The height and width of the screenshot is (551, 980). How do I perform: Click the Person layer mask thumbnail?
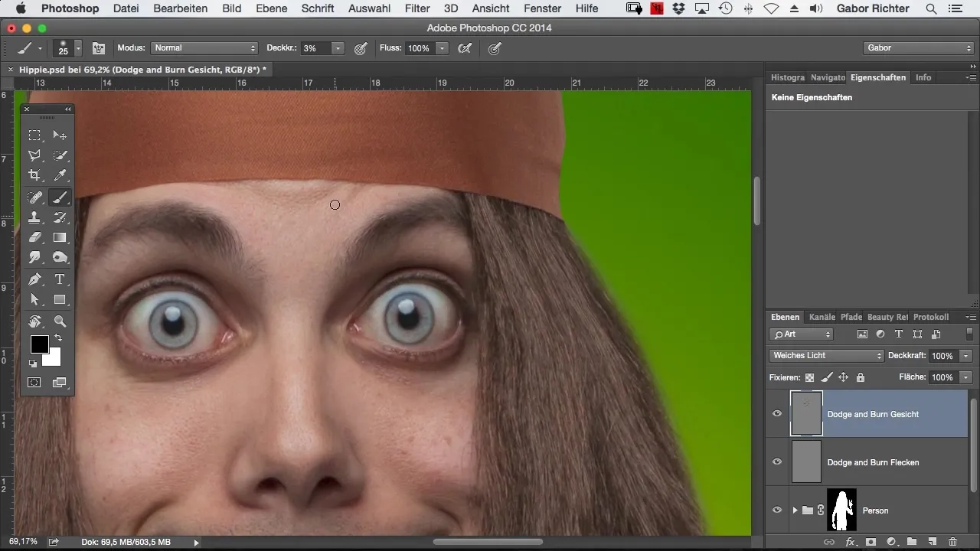(841, 510)
